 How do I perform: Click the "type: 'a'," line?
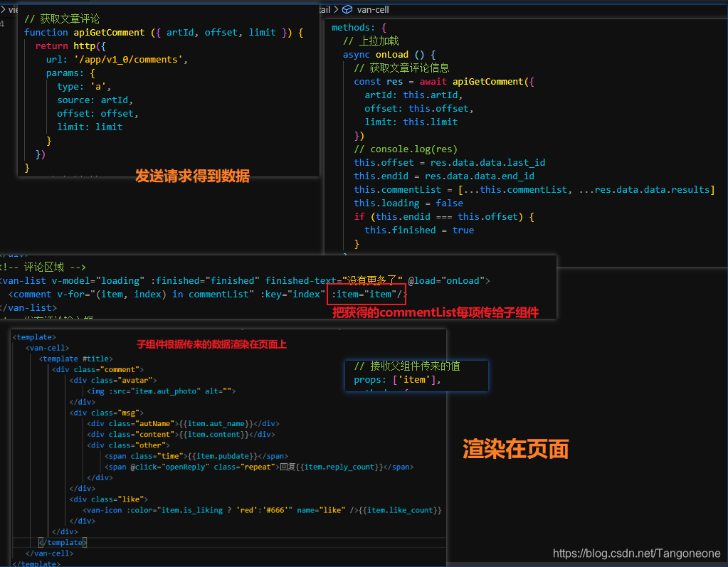(x=84, y=86)
